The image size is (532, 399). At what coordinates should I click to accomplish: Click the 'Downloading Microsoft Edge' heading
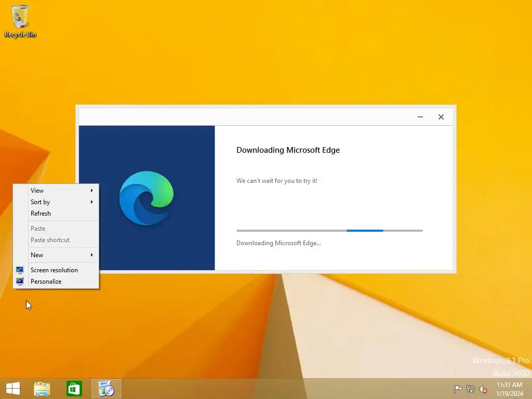point(288,150)
